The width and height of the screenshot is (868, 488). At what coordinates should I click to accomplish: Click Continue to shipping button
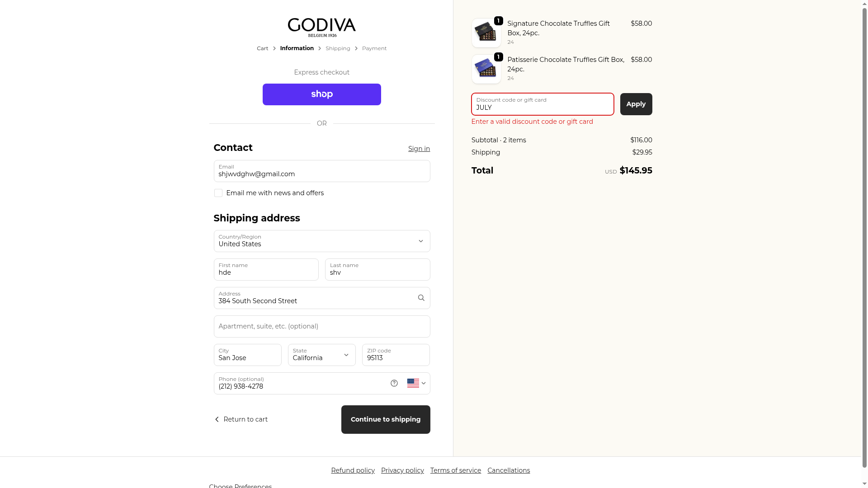pyautogui.click(x=386, y=419)
